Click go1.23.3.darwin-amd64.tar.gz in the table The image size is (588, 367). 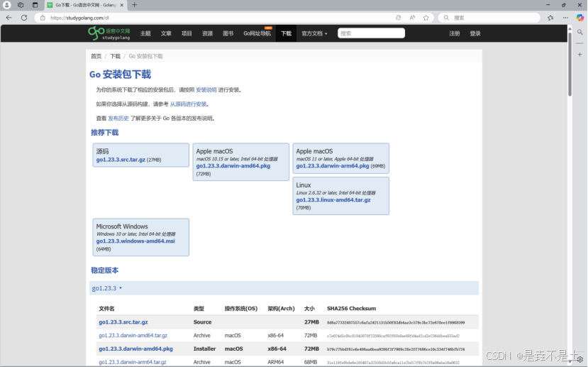coord(133,336)
